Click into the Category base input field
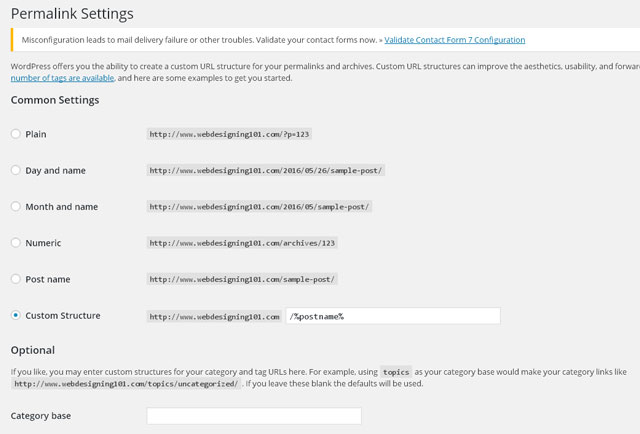The height and width of the screenshot is (434, 640). pos(254,416)
